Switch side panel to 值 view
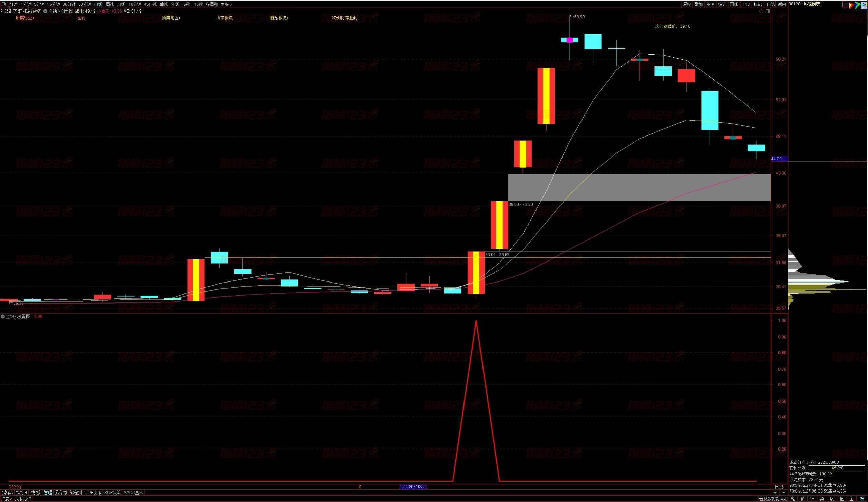 point(842,499)
